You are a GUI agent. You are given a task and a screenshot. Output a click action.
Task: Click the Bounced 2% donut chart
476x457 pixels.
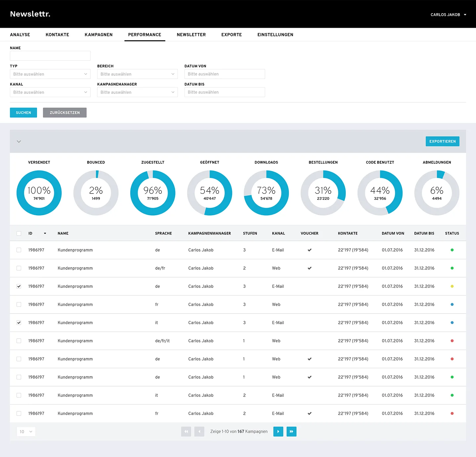tap(96, 193)
